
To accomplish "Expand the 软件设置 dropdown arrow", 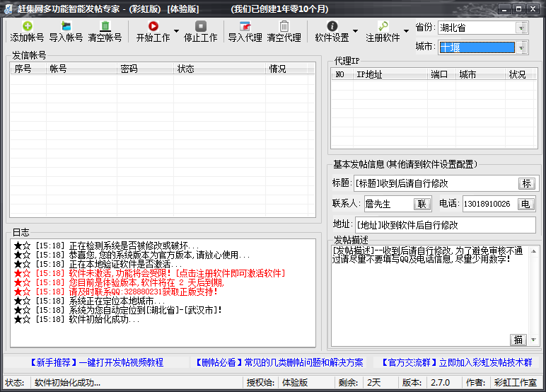I will 355,31.
